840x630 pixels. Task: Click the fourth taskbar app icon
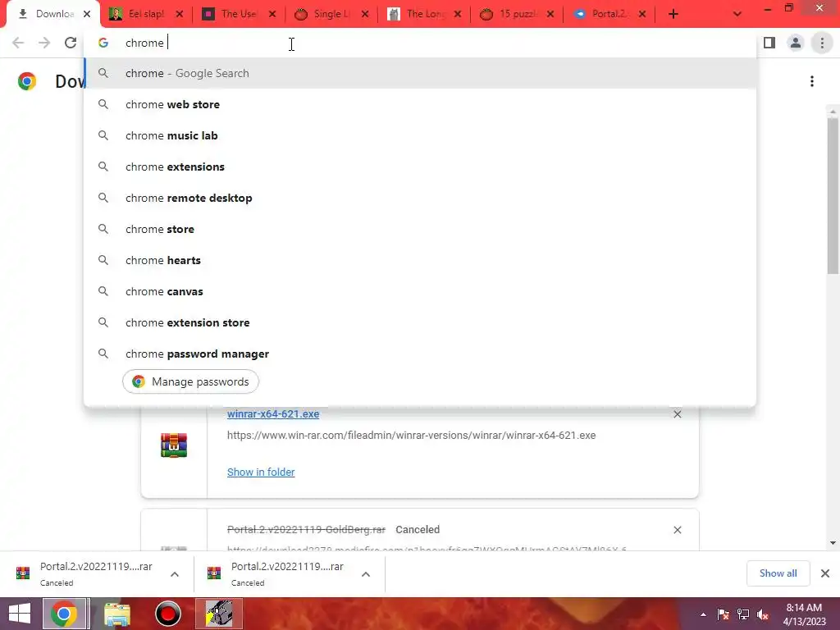pyautogui.click(x=219, y=614)
